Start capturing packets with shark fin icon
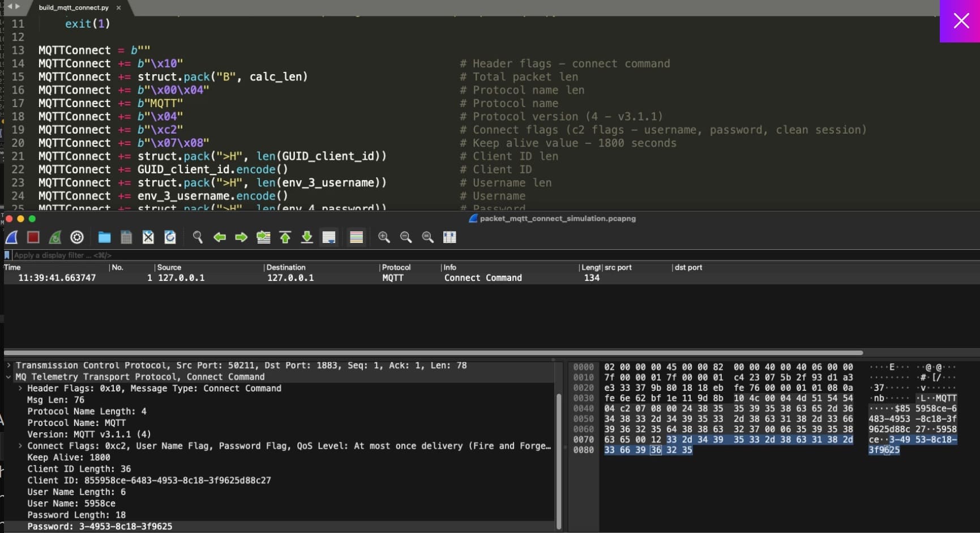 [x=11, y=237]
